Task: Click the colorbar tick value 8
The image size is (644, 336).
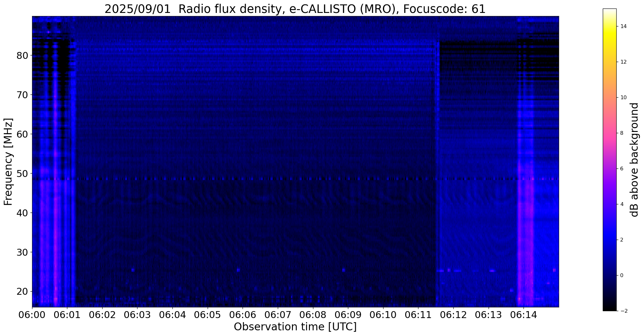Action: [x=622, y=133]
